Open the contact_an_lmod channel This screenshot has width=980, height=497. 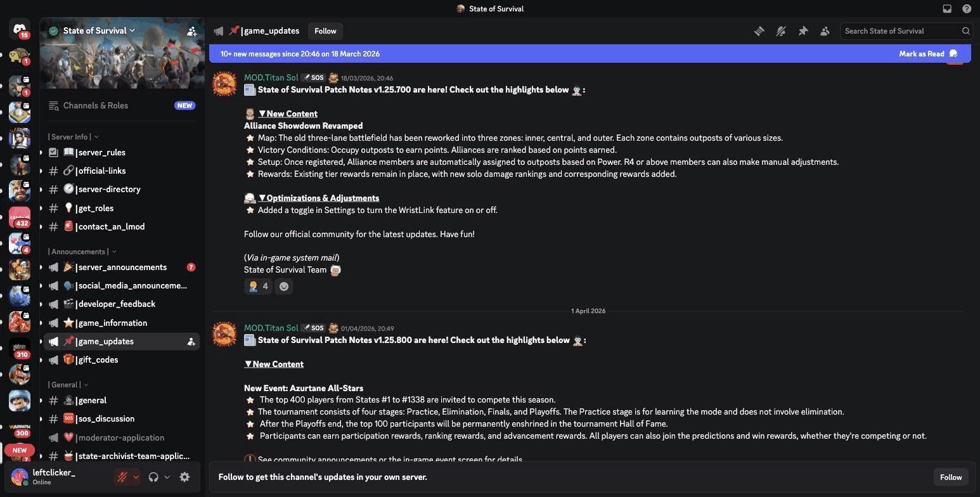(121, 227)
